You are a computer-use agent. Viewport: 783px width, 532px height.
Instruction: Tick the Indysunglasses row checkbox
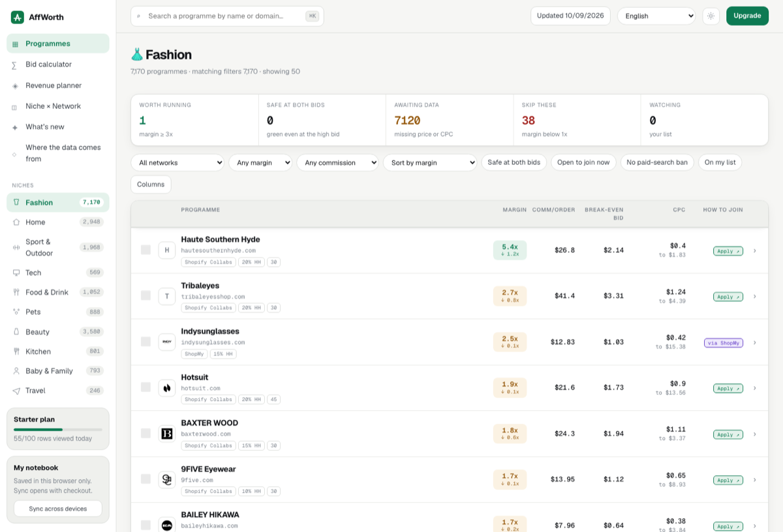(146, 341)
